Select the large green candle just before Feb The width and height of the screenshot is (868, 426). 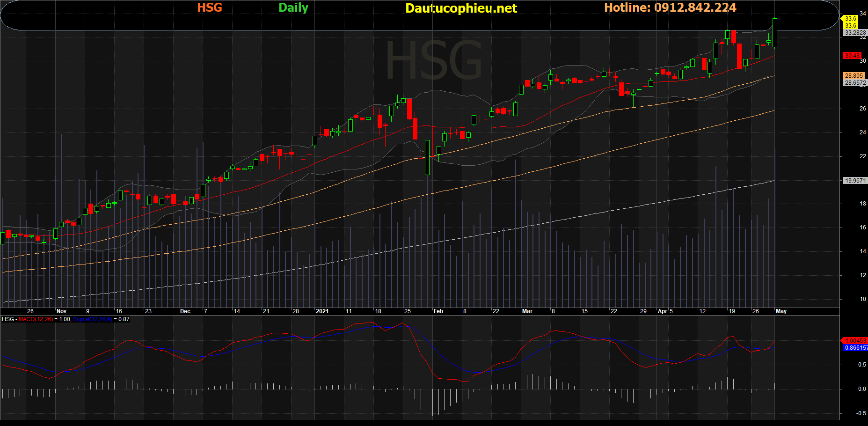click(427, 157)
